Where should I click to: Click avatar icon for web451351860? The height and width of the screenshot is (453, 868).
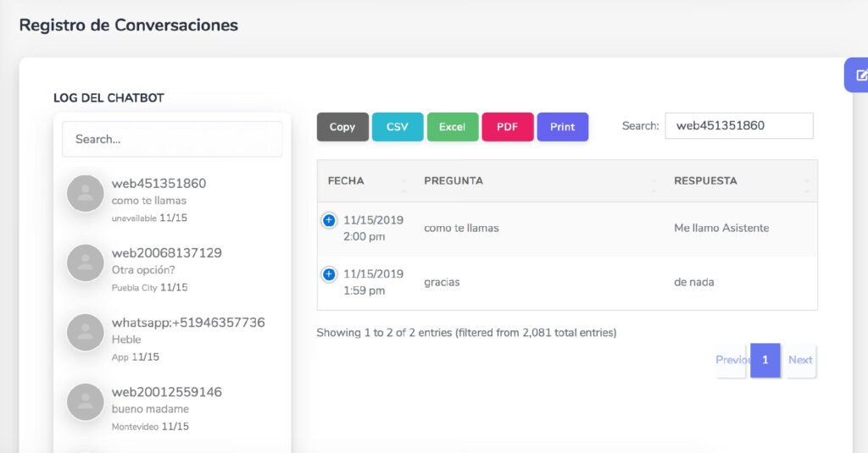pyautogui.click(x=86, y=194)
